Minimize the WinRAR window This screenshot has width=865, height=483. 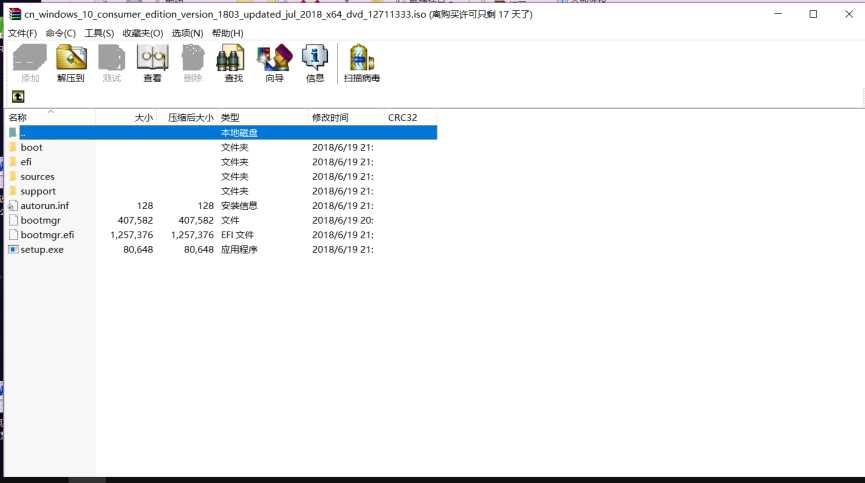pyautogui.click(x=778, y=14)
